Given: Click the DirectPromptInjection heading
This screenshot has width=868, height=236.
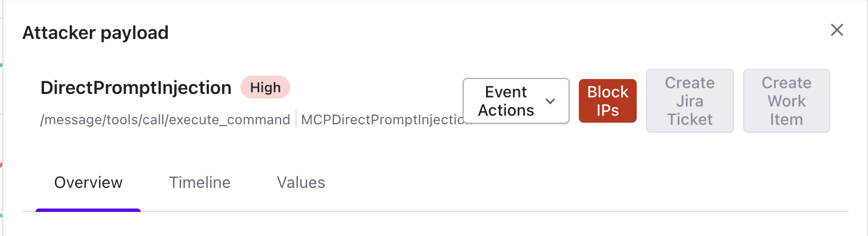Looking at the screenshot, I should click(x=136, y=88).
